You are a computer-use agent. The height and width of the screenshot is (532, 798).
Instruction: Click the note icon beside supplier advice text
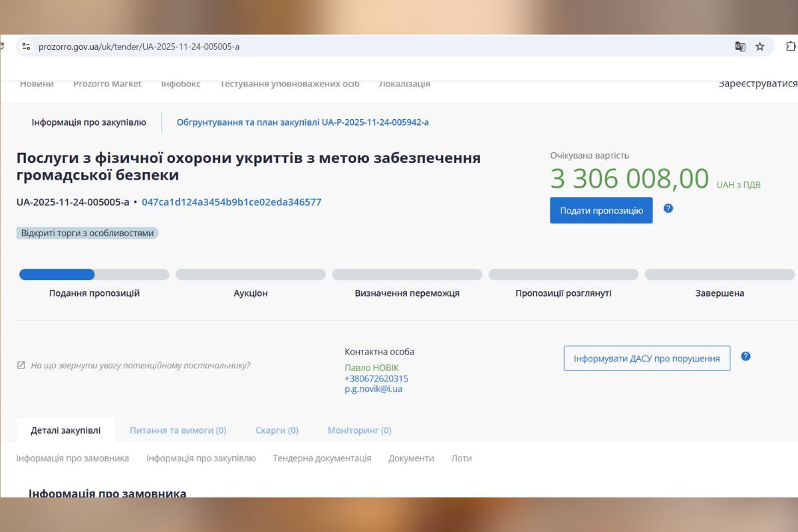click(21, 364)
